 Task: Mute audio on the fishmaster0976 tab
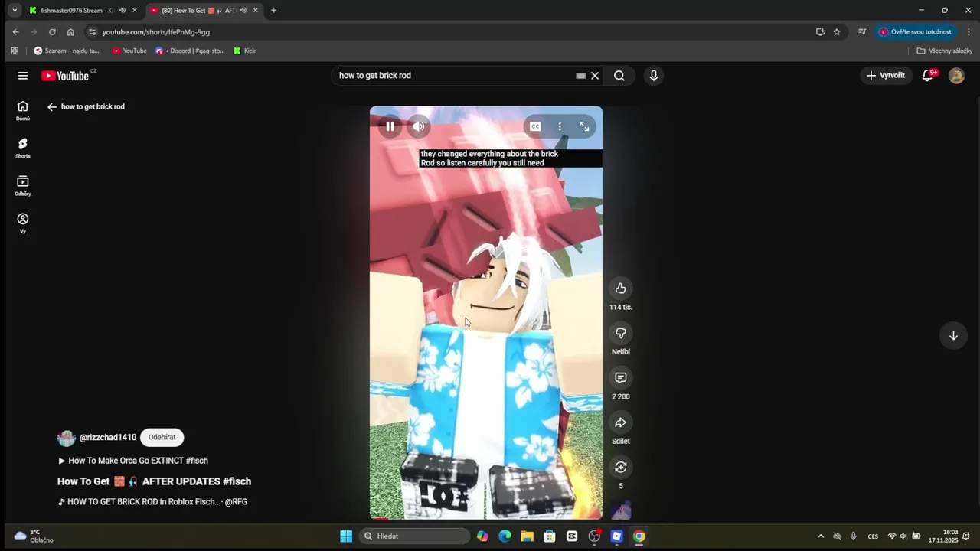pos(122,11)
